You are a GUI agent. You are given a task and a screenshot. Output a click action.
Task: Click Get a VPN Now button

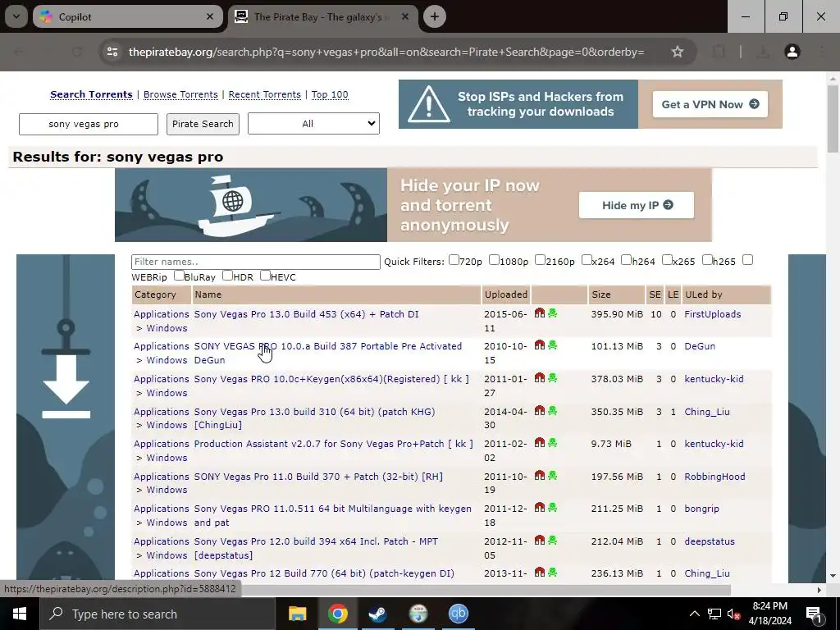pyautogui.click(x=710, y=104)
